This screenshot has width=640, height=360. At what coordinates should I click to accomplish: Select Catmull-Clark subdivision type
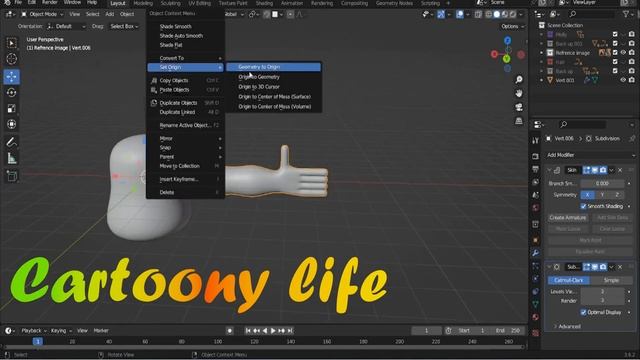pos(569,280)
